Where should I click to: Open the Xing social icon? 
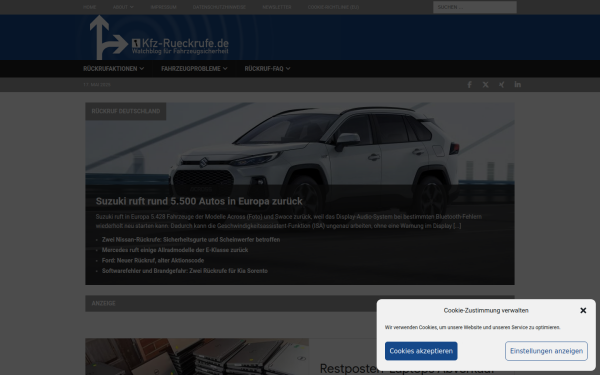(x=502, y=85)
